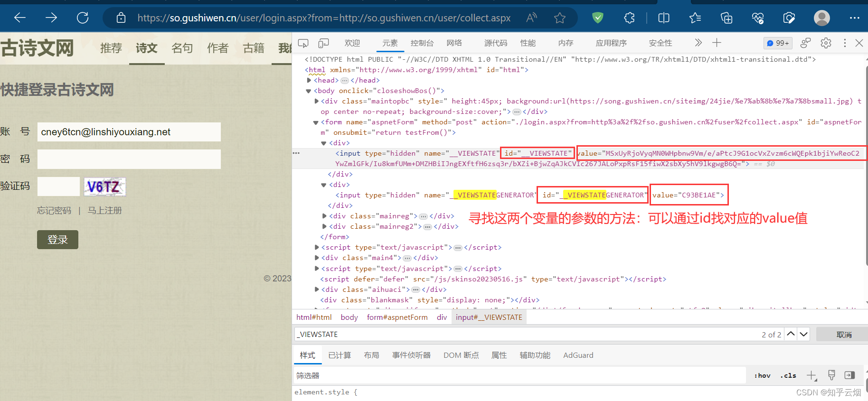Switch to the 控制台 tab
This screenshot has width=868, height=401.
[422, 43]
